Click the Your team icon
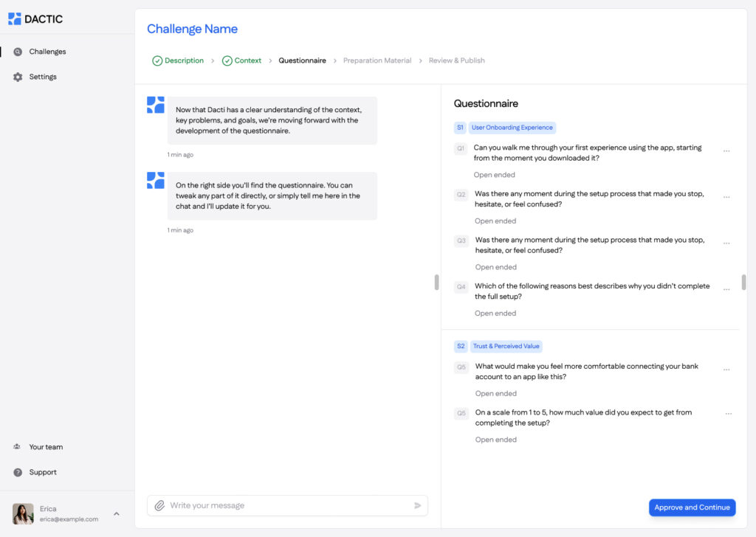 [17, 447]
